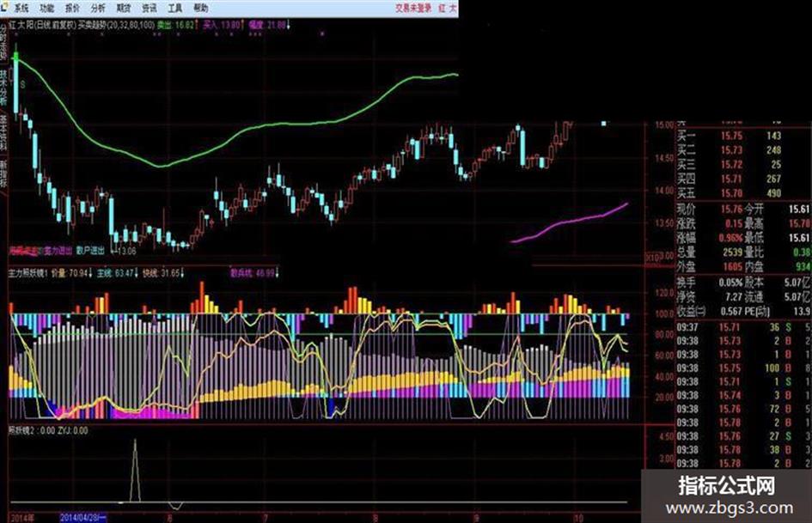Open the 期货 menu
812x523 pixels.
point(124,8)
